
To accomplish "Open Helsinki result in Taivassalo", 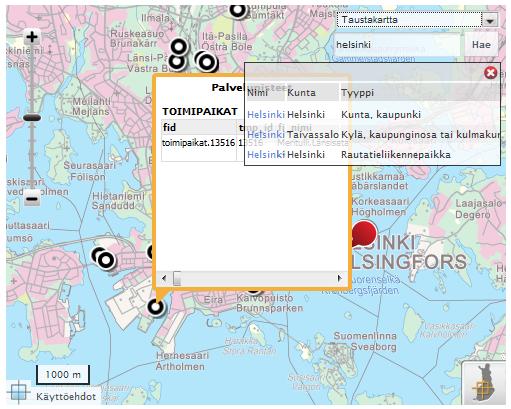I will coord(266,135).
